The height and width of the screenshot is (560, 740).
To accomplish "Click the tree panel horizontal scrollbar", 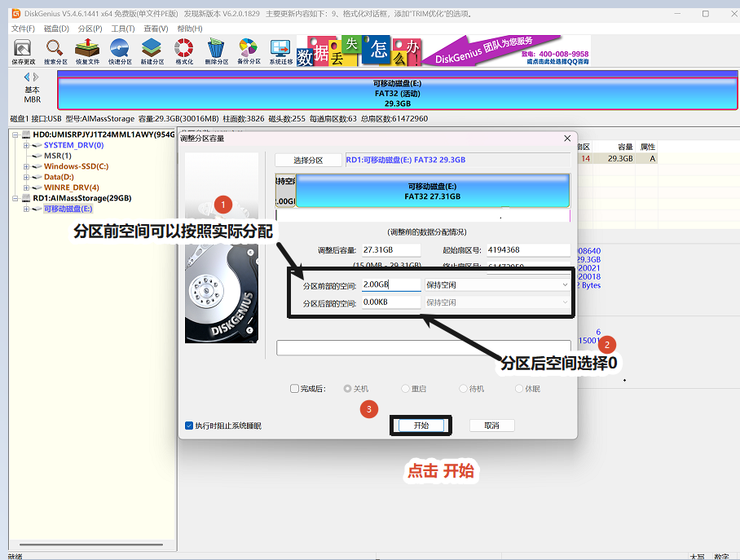I will (x=91, y=545).
